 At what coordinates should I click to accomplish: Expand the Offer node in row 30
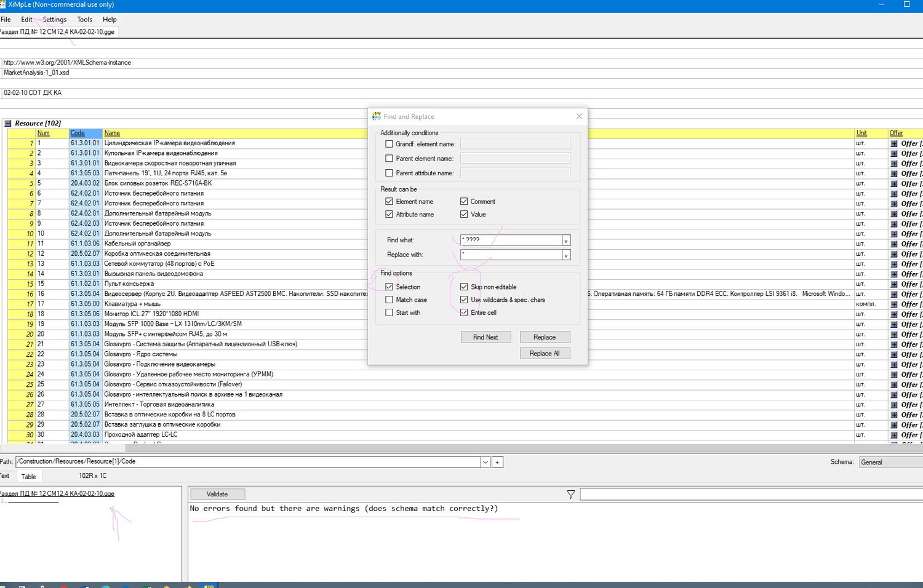click(x=894, y=435)
